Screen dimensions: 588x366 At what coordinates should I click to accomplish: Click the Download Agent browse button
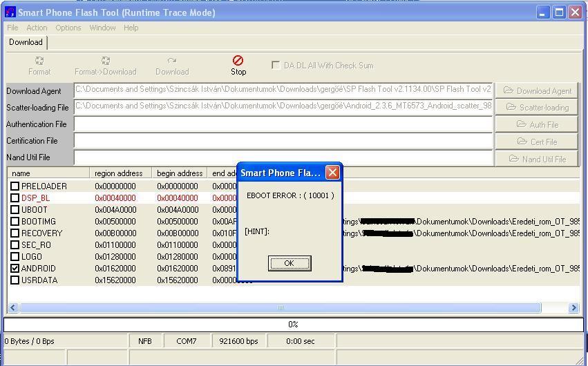pos(536,90)
